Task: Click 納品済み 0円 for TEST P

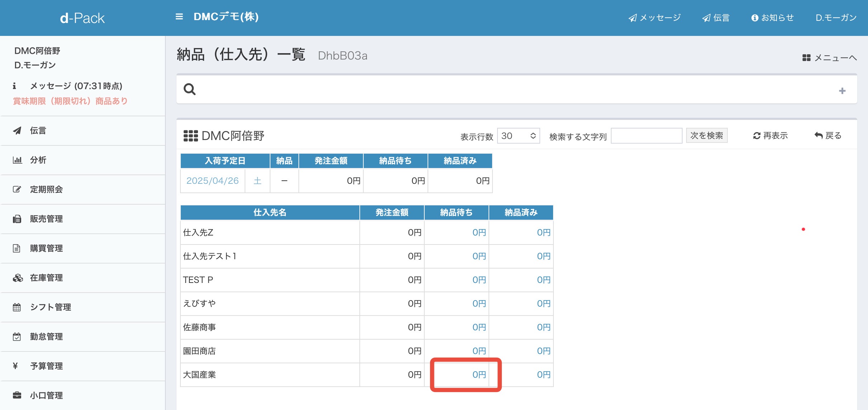Action: point(543,280)
